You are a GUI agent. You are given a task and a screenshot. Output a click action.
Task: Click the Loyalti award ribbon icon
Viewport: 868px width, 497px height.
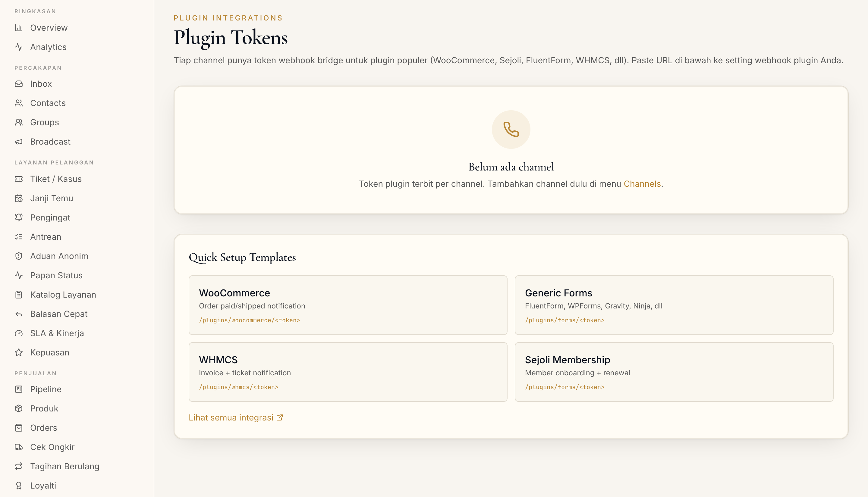point(19,486)
